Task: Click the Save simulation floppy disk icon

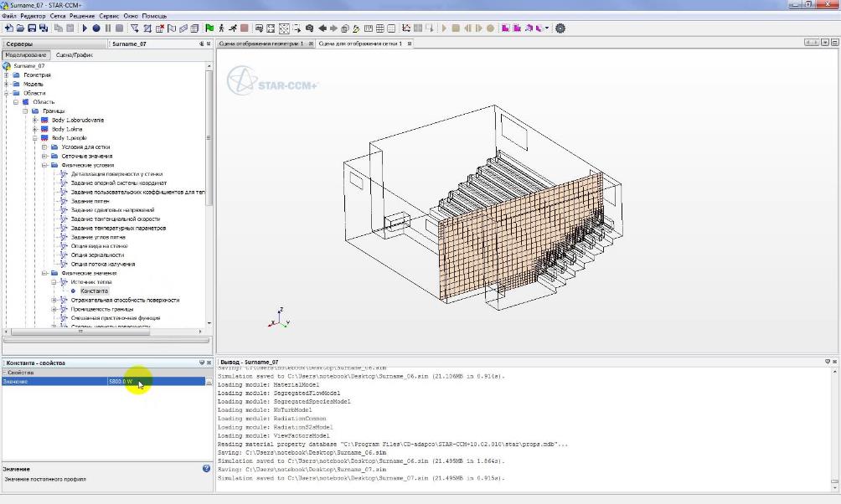Action: (32, 28)
